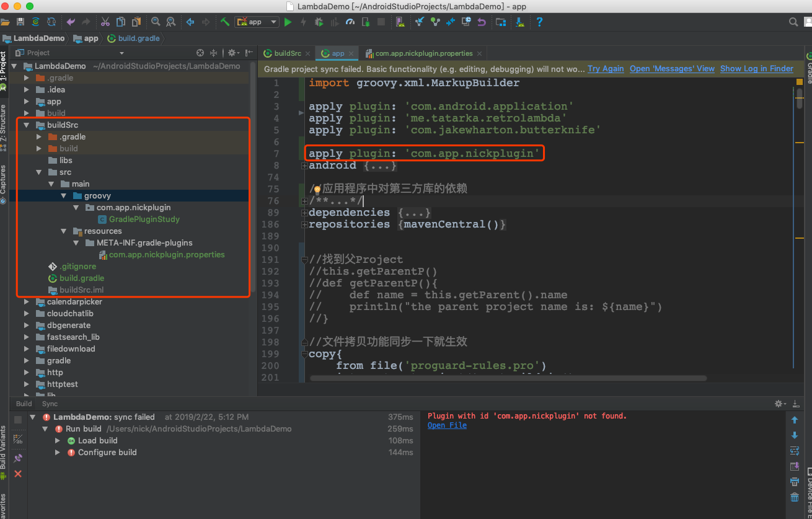812x519 pixels.
Task: Expand the Load build node
Action: point(57,441)
